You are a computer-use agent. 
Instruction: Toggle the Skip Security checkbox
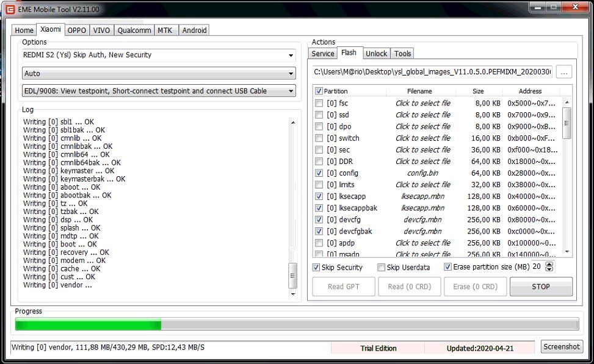pos(316,268)
